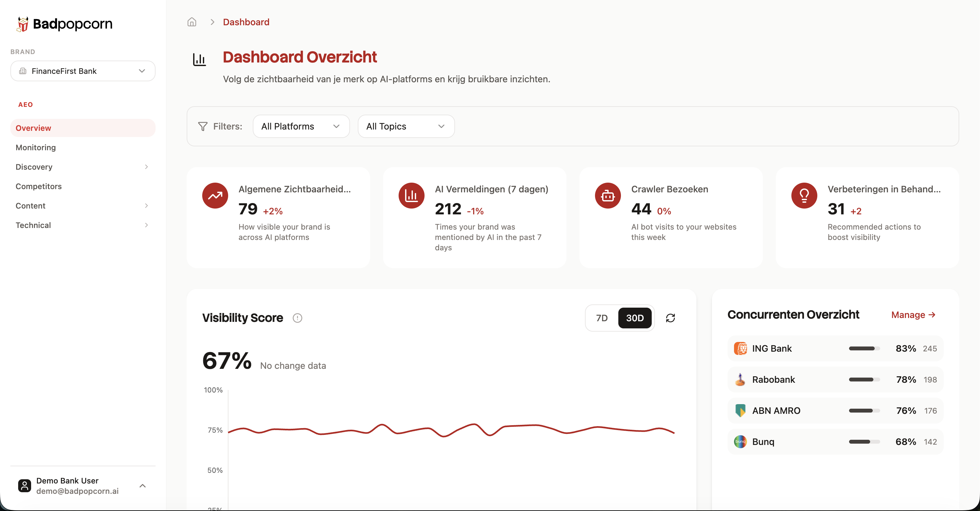The height and width of the screenshot is (511, 980).
Task: Click the Manage competitors link
Action: [x=913, y=315]
